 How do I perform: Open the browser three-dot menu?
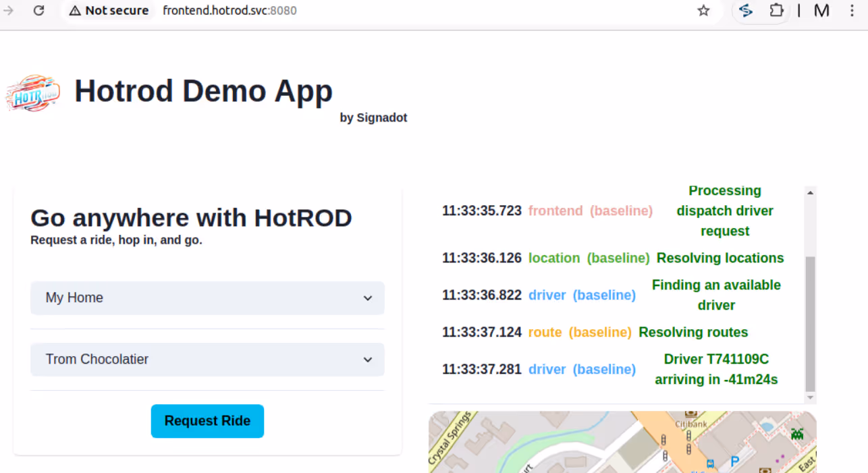pos(852,10)
